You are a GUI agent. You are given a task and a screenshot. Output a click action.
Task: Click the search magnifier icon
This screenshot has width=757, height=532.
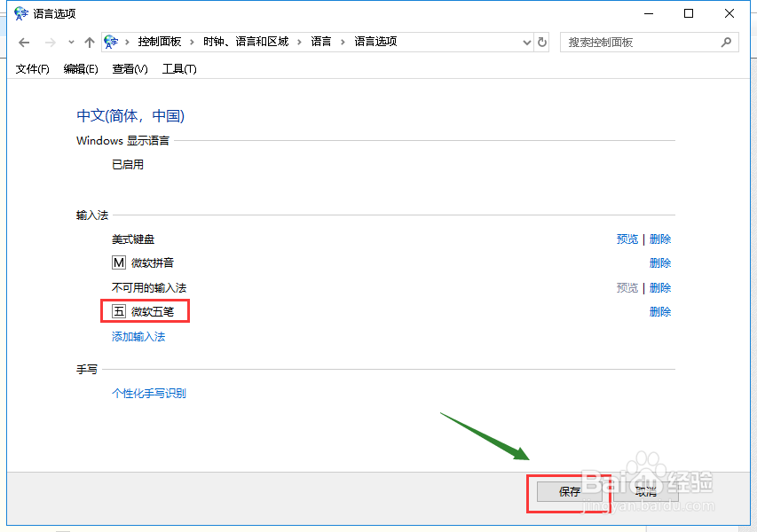point(726,42)
